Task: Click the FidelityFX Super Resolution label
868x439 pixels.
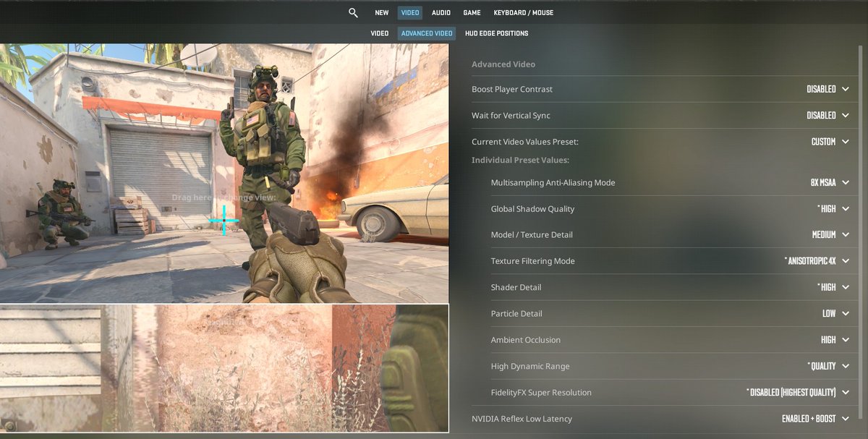Action: (x=541, y=393)
